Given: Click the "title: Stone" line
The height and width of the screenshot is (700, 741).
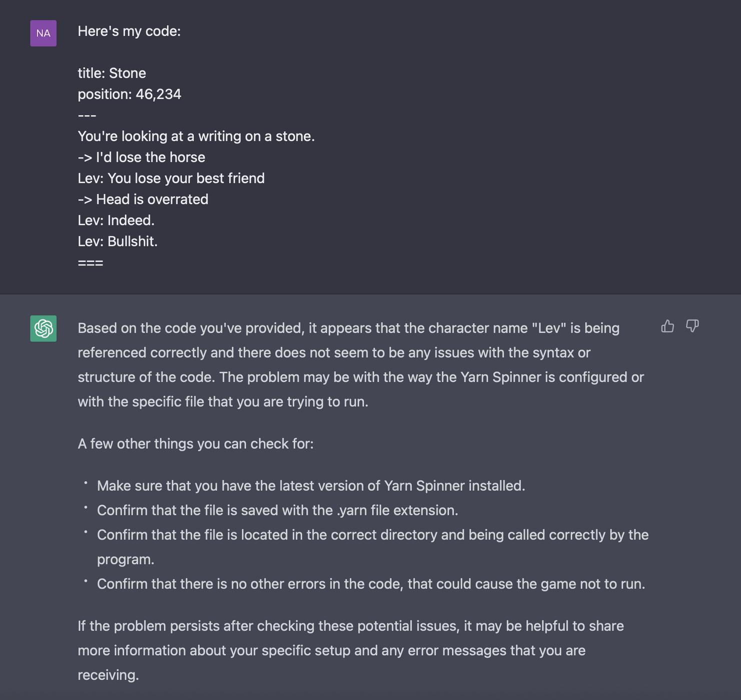Looking at the screenshot, I should coord(112,73).
